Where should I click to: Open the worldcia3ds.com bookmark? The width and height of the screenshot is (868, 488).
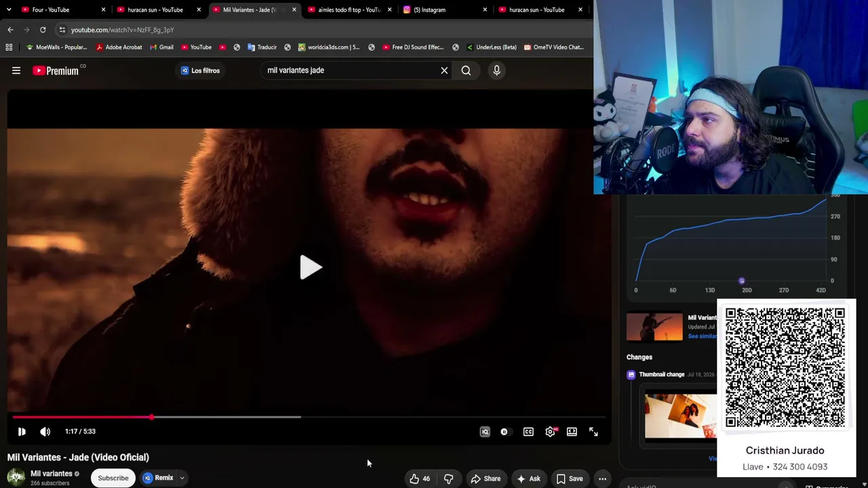pos(329,47)
